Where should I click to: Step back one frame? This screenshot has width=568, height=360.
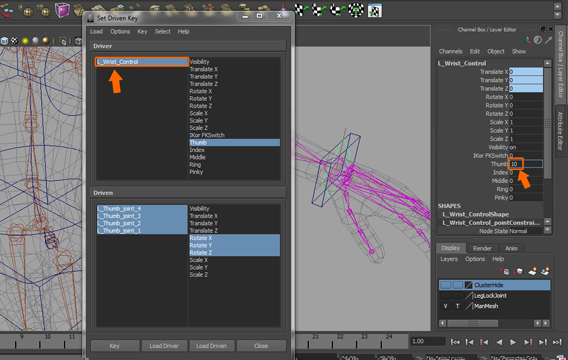point(469,342)
